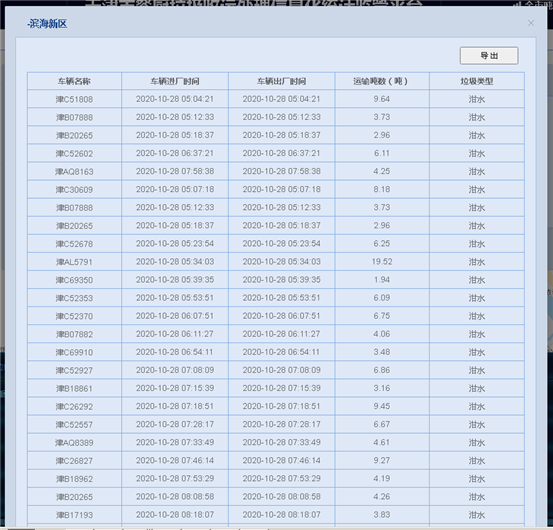Image resolution: width=553 pixels, height=530 pixels.
Task: Click the 9.64 tonnage cell
Action: coord(382,99)
